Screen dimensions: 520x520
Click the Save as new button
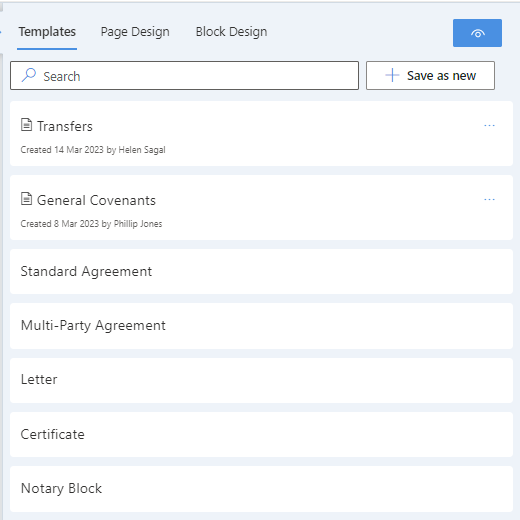coord(430,75)
